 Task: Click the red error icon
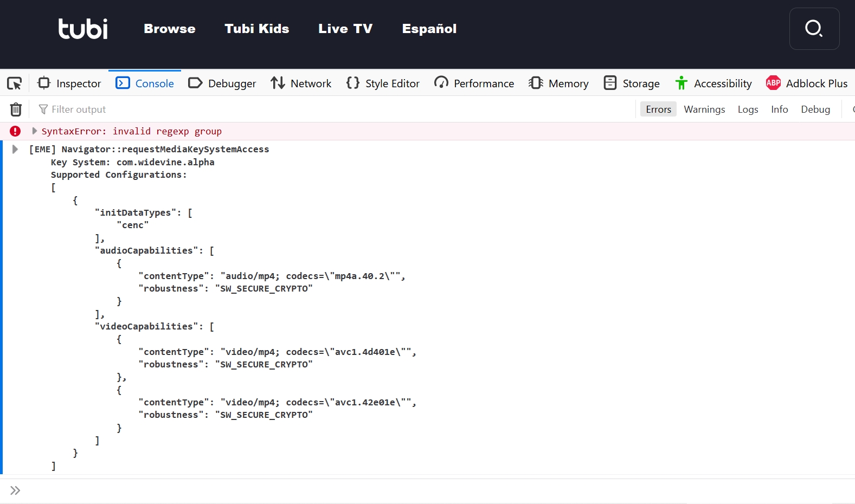(x=15, y=131)
